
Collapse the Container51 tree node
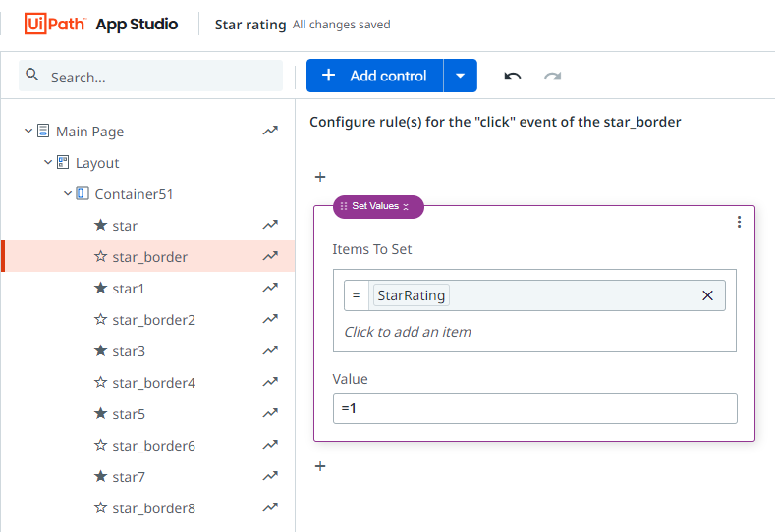pos(68,194)
